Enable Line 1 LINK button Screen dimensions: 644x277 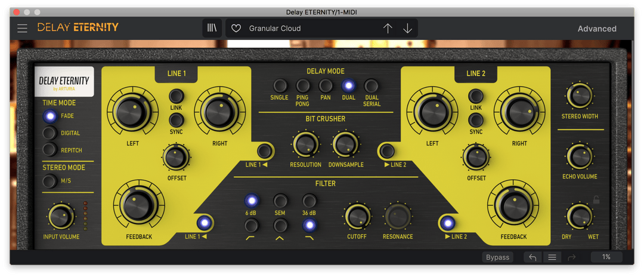pyautogui.click(x=176, y=96)
